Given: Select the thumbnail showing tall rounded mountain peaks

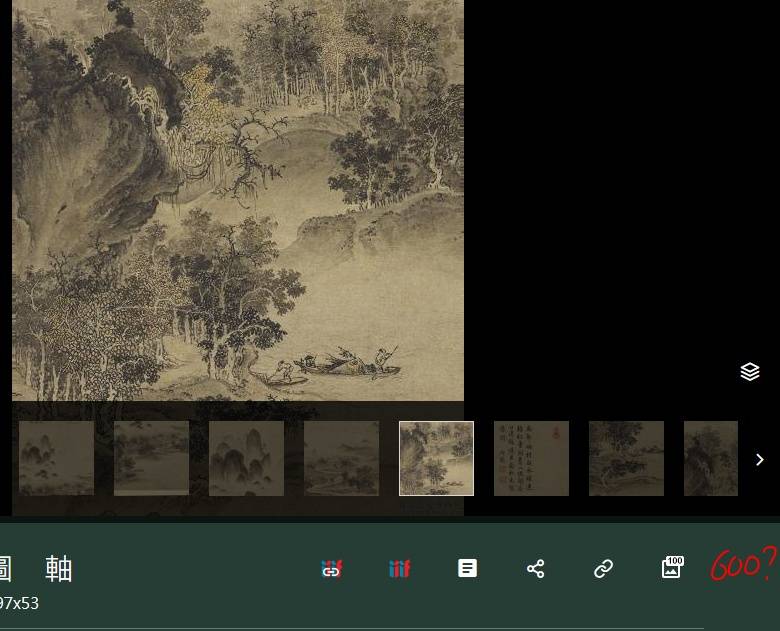Looking at the screenshot, I should 246,458.
